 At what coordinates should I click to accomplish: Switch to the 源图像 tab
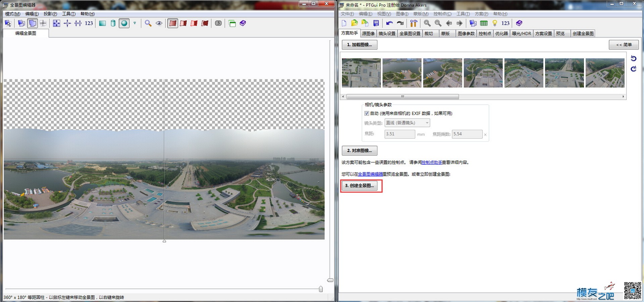pos(368,34)
